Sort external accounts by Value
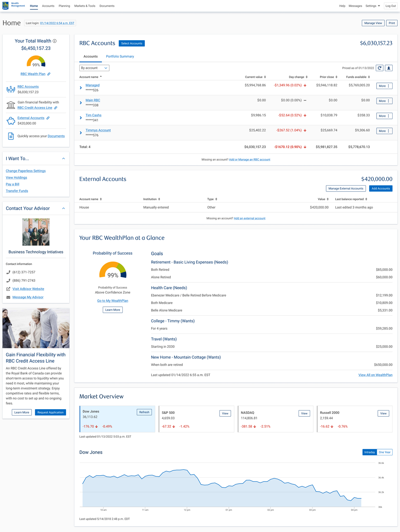 pos(323,199)
